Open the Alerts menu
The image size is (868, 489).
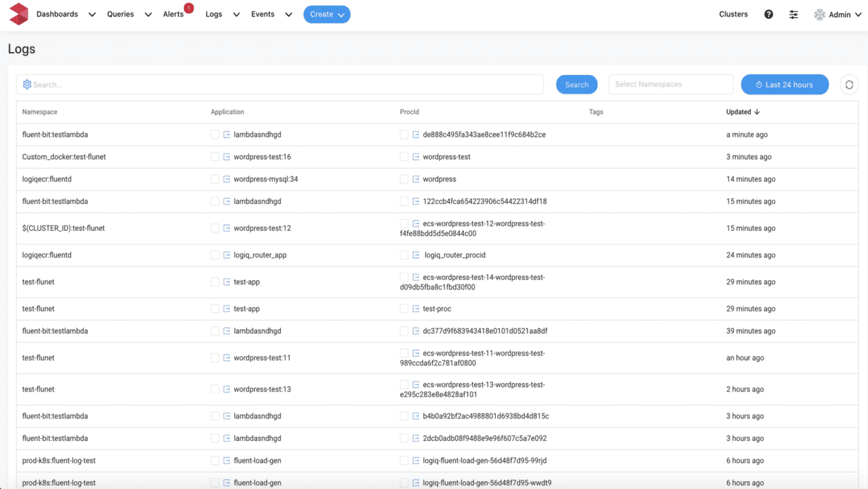pos(174,14)
